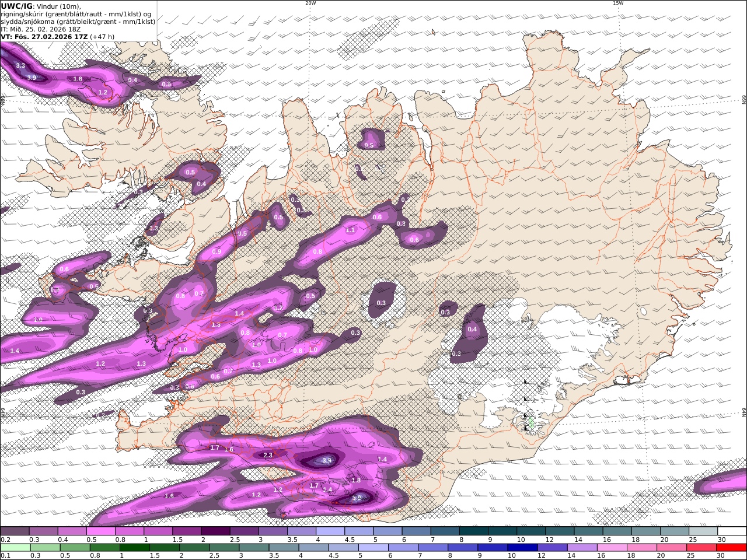747x560 pixels.
Task: Click the UWC/IG title in the header box
Action: coord(16,6)
